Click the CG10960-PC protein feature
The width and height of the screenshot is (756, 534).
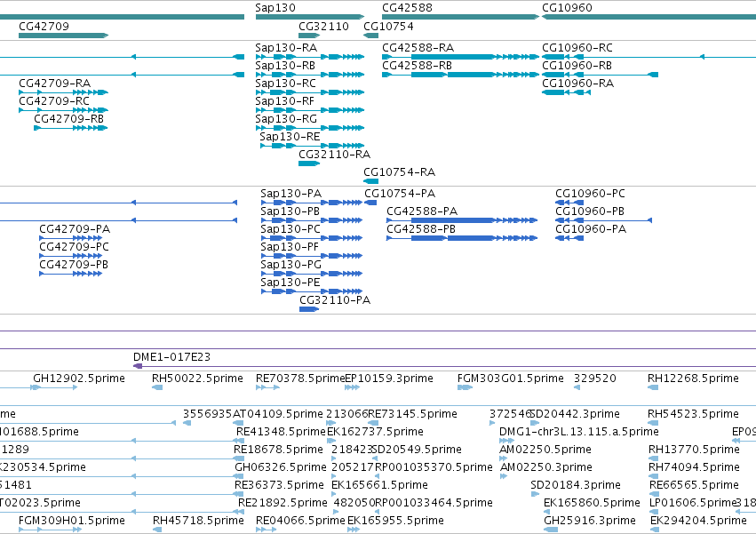pos(569,203)
